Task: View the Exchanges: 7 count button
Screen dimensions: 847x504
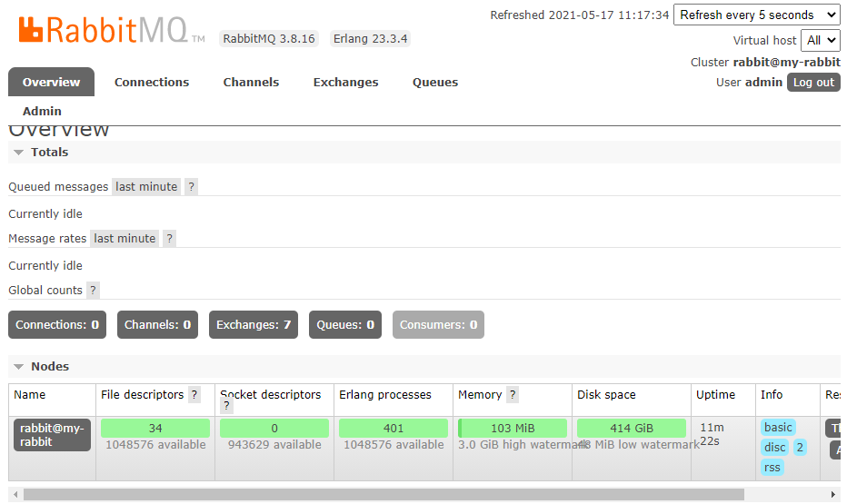Action: click(x=254, y=325)
